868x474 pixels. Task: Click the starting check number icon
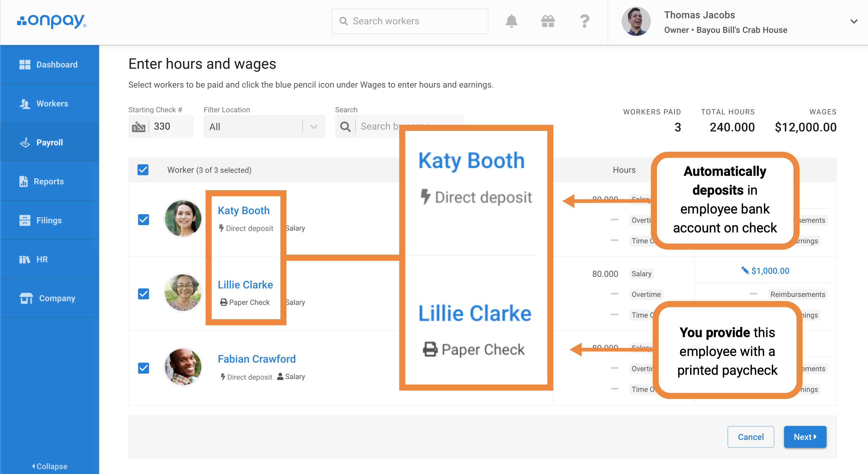(x=138, y=127)
